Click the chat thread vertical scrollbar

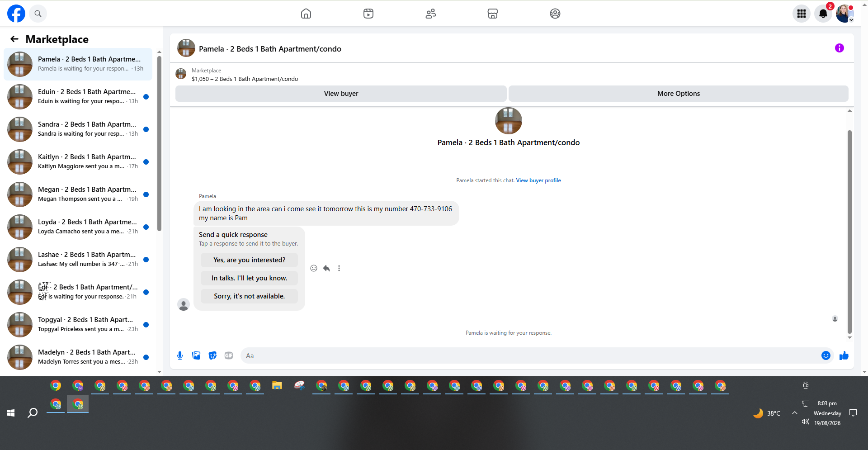[849, 232]
